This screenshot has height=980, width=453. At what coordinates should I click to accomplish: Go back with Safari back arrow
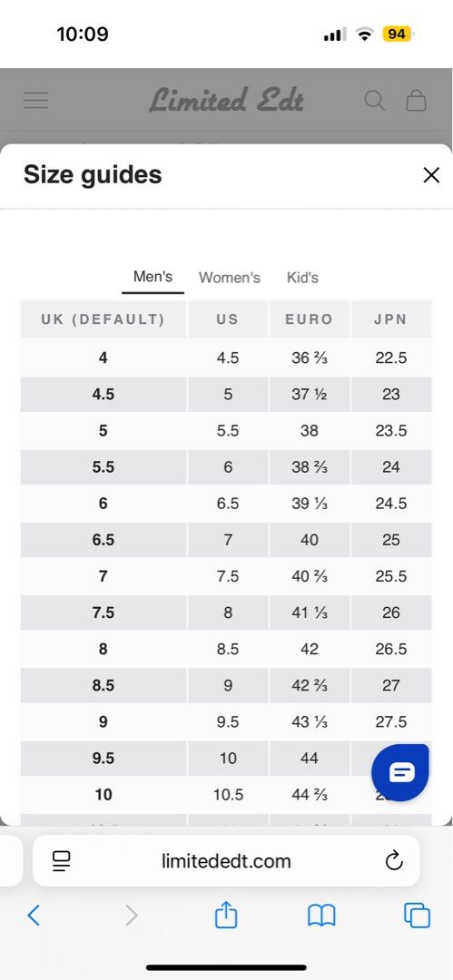tap(34, 916)
